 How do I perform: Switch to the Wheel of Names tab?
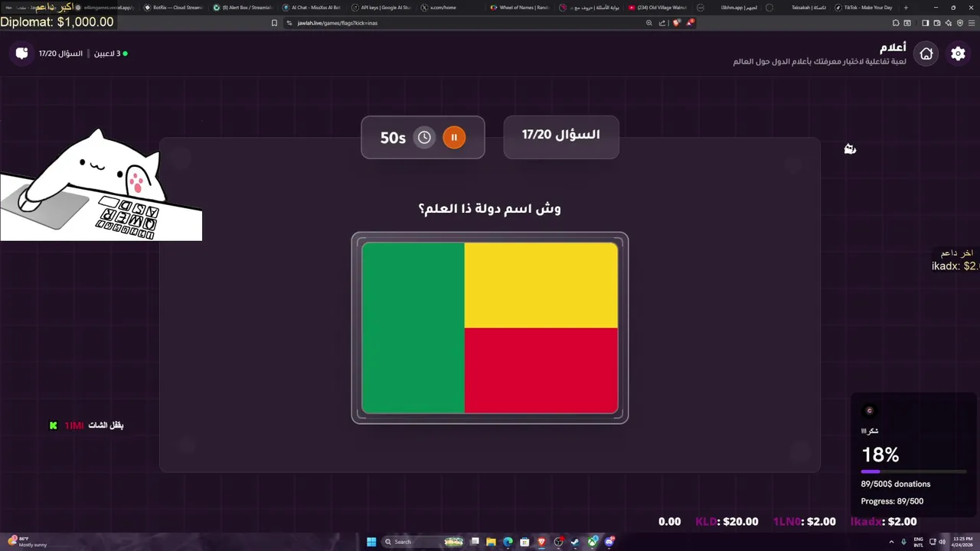(x=519, y=8)
